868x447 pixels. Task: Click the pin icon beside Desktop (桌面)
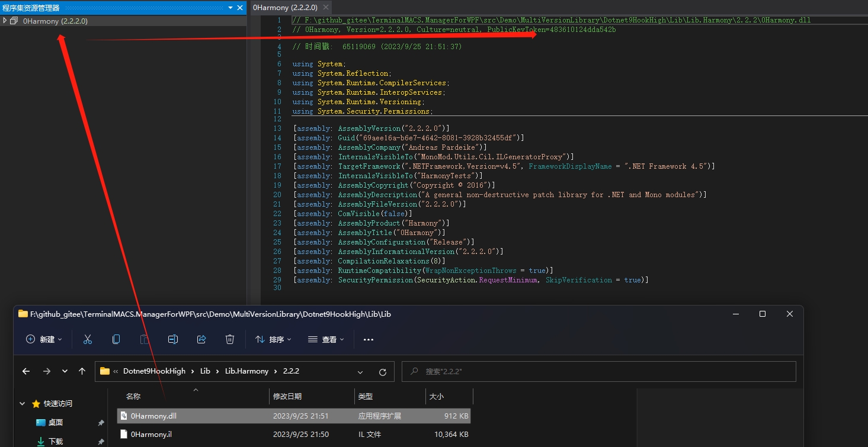pos(101,423)
